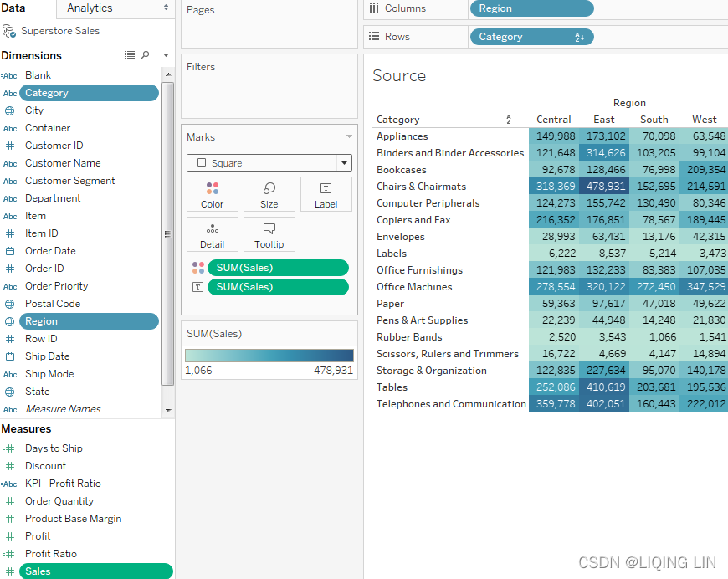Click the Rubber Bands South cell 1,066
728x579 pixels.
point(654,336)
